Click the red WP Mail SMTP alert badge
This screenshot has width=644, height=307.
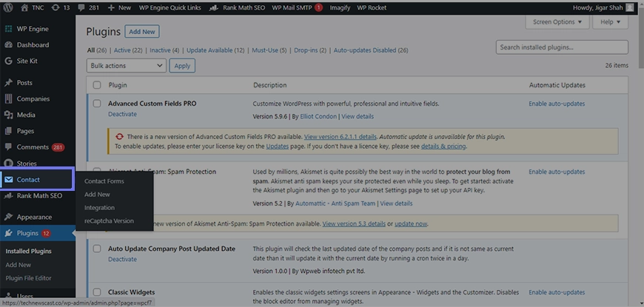pos(319,7)
